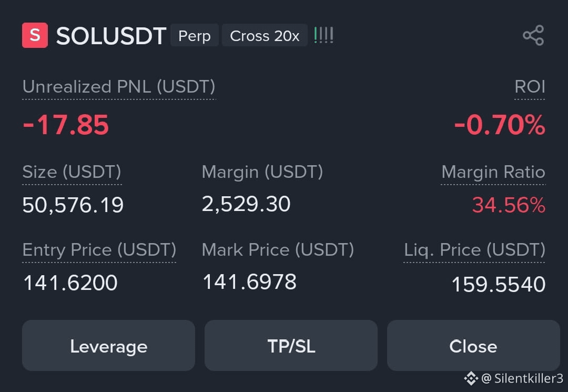Open the Leverage adjustment dialog
The image size is (568, 392).
[108, 346]
